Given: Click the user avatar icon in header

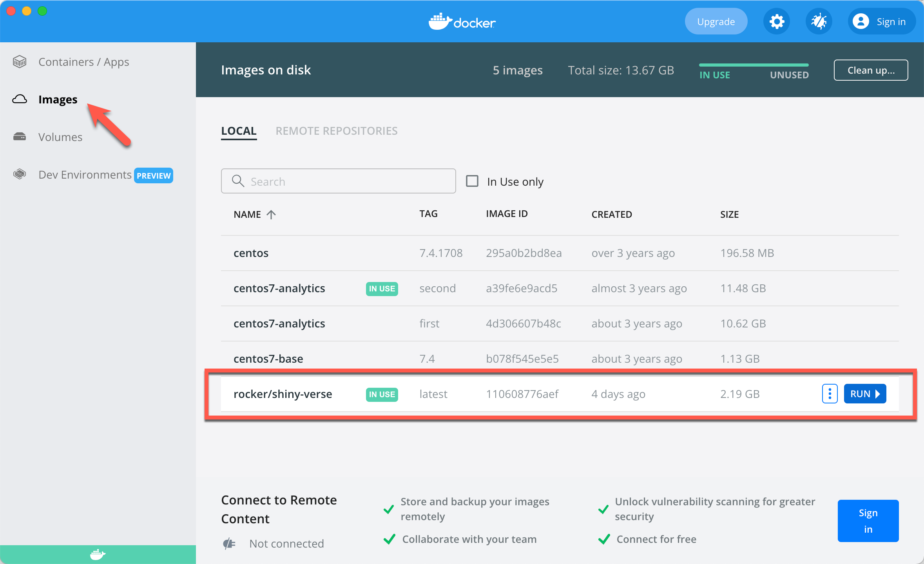Looking at the screenshot, I should tap(861, 22).
